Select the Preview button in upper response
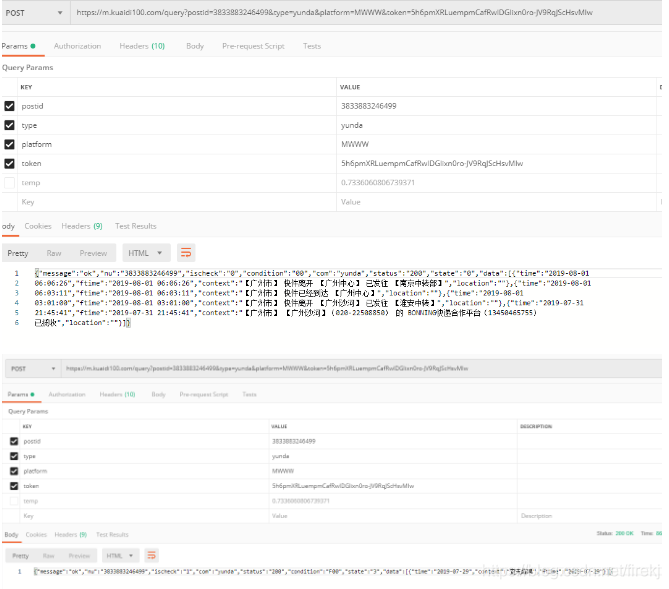The image size is (669, 589). (x=93, y=253)
